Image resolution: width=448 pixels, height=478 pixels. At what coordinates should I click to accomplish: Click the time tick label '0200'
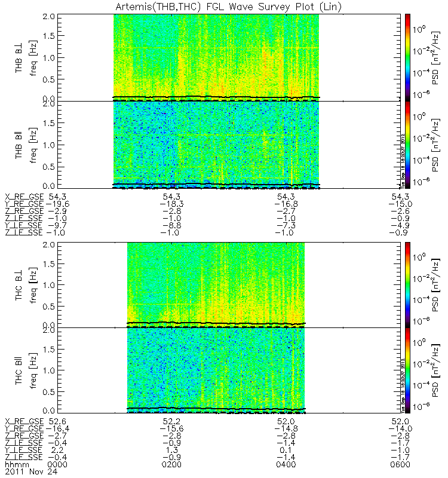tap(171, 465)
